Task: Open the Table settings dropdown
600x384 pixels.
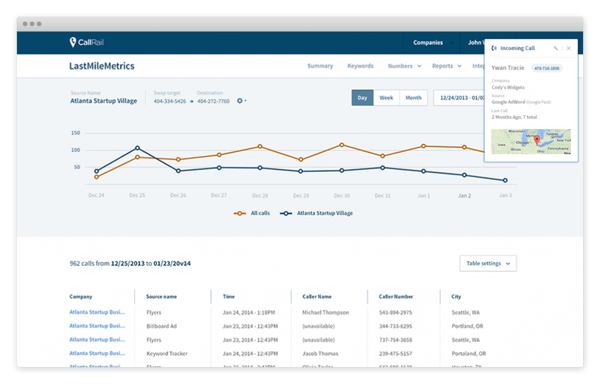Action: point(488,264)
